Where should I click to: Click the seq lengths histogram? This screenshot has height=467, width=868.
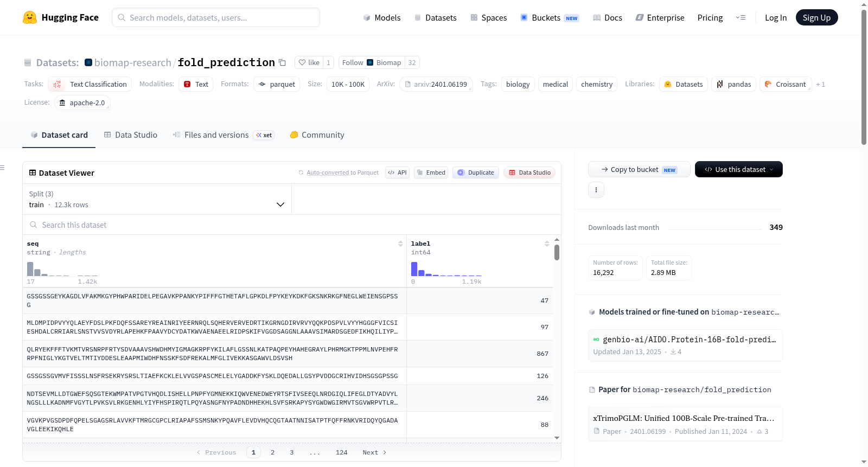(x=62, y=269)
